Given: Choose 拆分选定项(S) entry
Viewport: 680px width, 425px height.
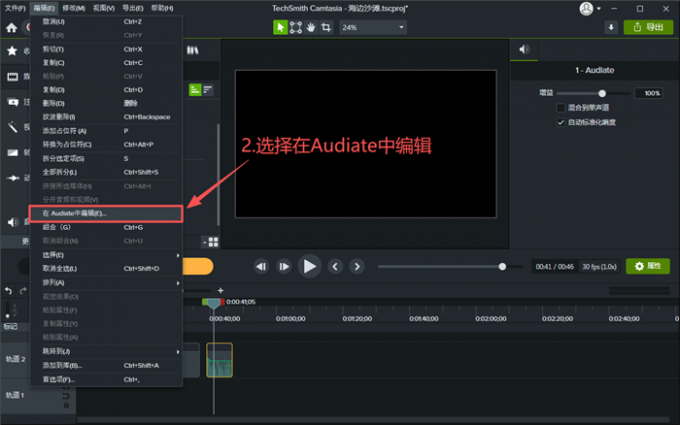Looking at the screenshot, I should pos(106,159).
